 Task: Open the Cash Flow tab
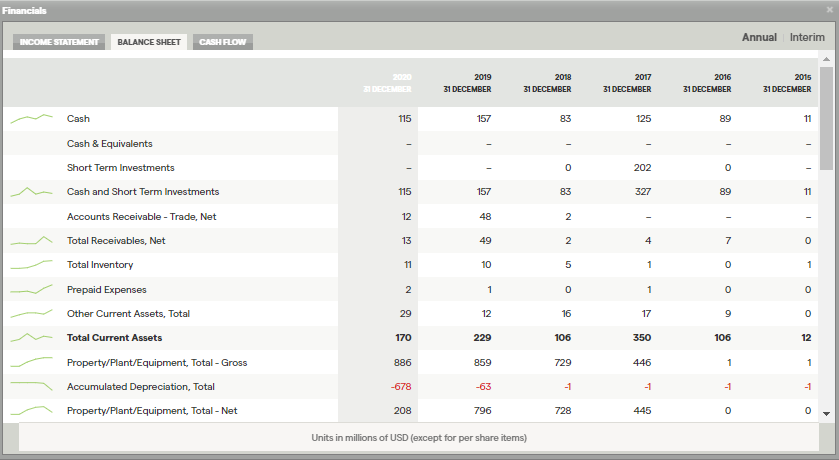click(223, 42)
